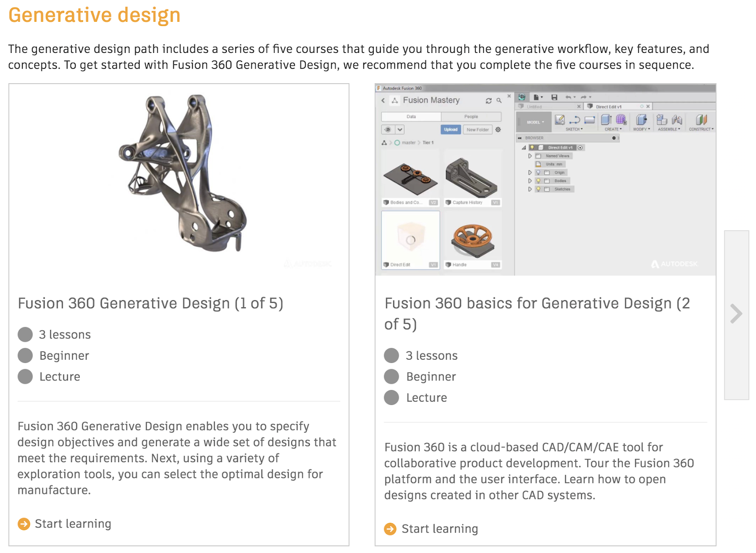756x553 pixels.
Task: Show next courses with carousel arrow
Action: 736,314
